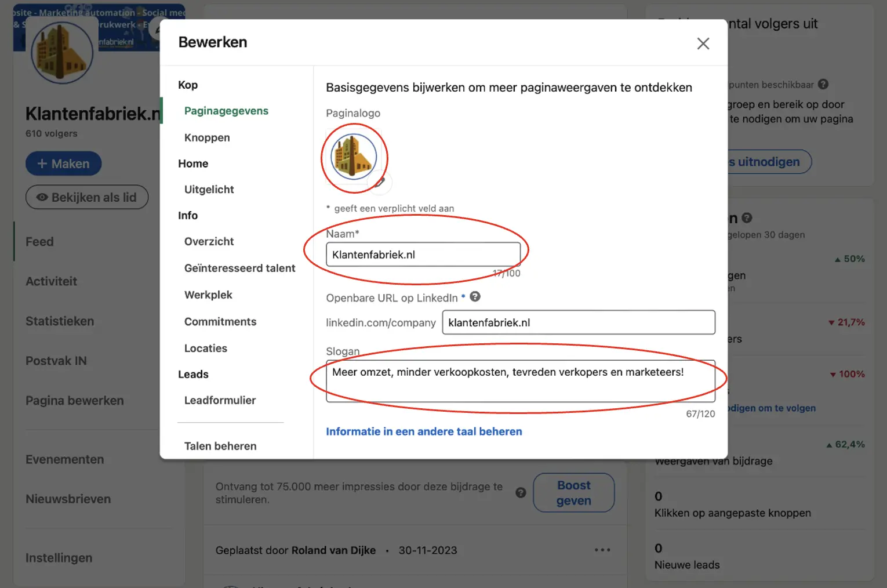Open Statistieken in left sidebar
The height and width of the screenshot is (588, 887).
60,321
